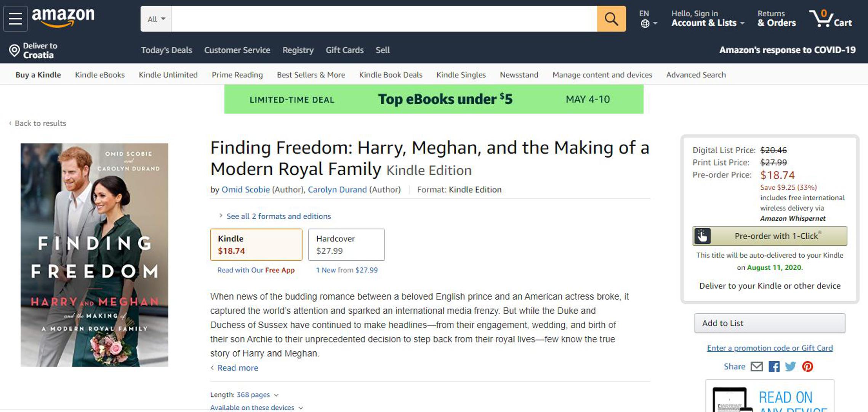The image size is (868, 412).
Task: Click the orange search magnifier button
Action: click(x=611, y=19)
